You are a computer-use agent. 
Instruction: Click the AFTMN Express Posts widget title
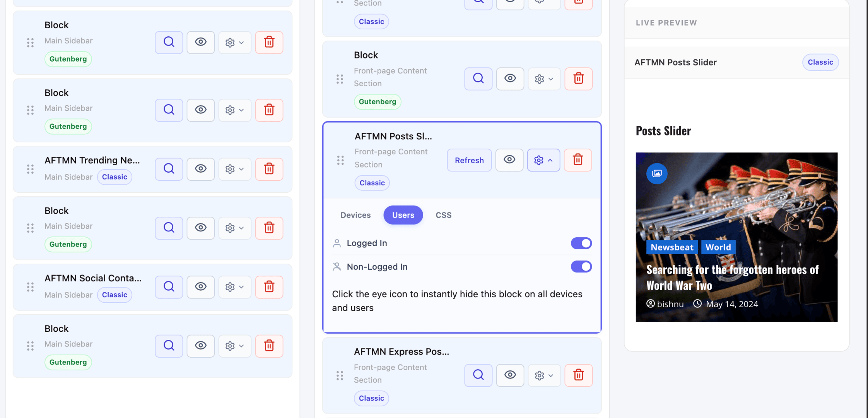coord(402,352)
